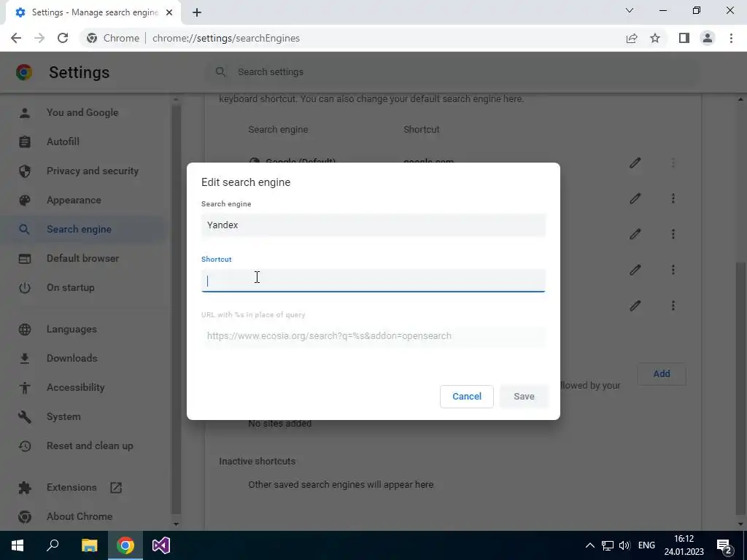Open Autofill settings section
This screenshot has width=747, height=560.
click(63, 142)
